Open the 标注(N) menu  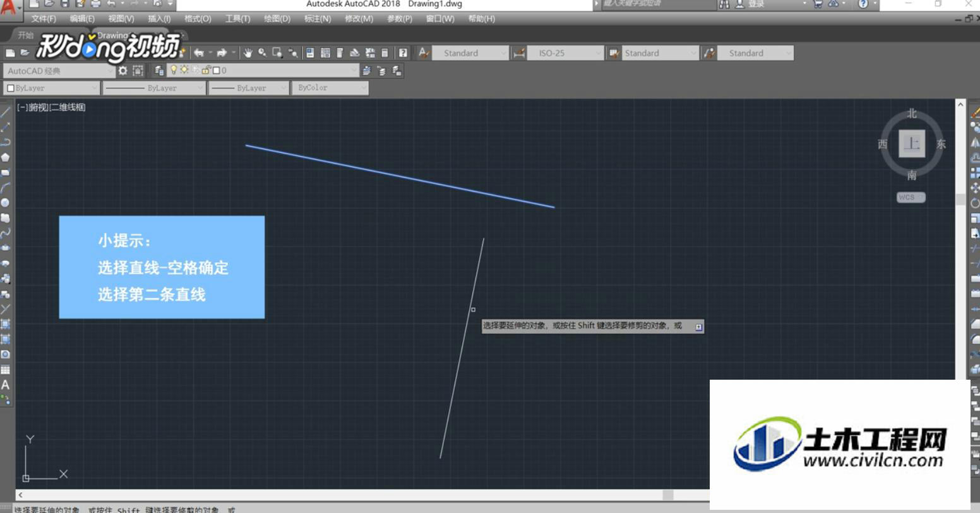tap(318, 19)
